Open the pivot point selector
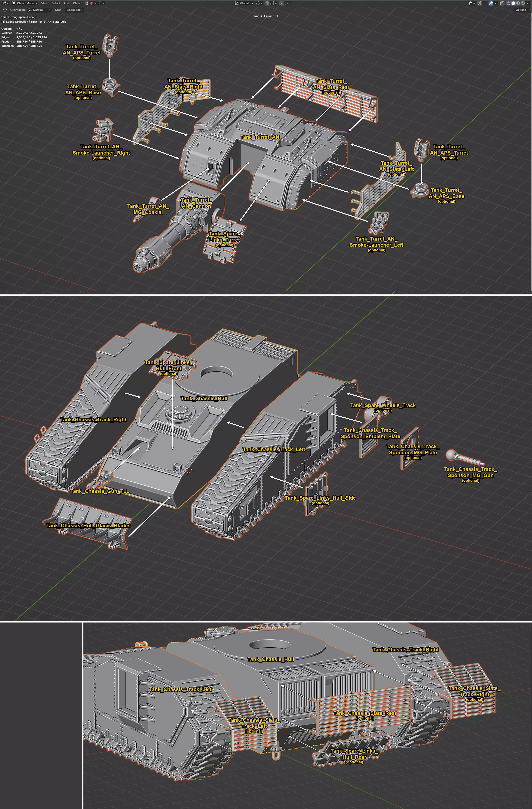 259,3
